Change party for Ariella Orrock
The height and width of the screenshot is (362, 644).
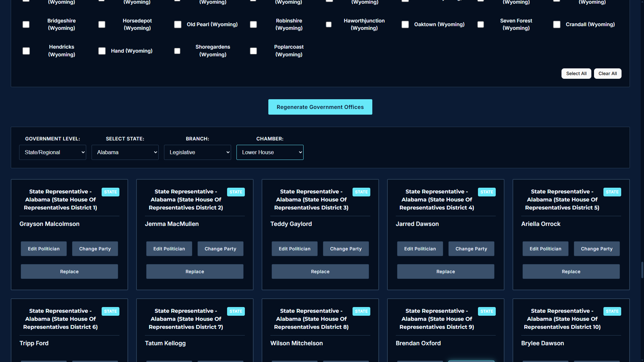pyautogui.click(x=596, y=249)
